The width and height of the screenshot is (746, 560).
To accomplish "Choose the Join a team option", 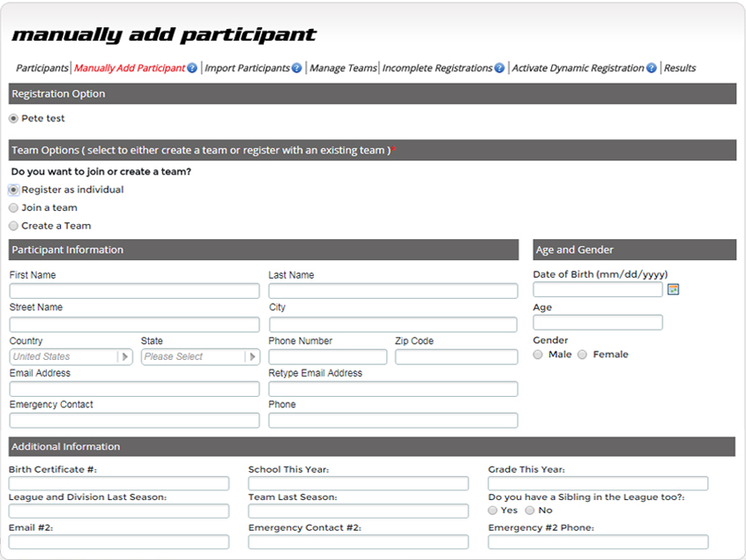I will tap(13, 208).
